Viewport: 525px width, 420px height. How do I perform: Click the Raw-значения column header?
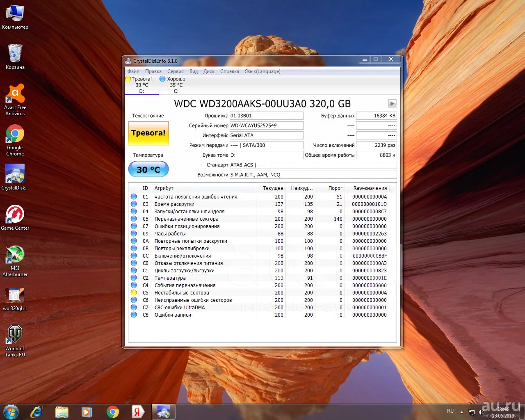coord(367,188)
